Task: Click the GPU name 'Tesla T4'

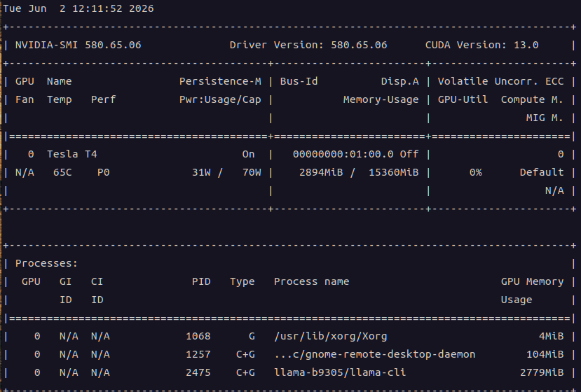Action: pos(72,155)
